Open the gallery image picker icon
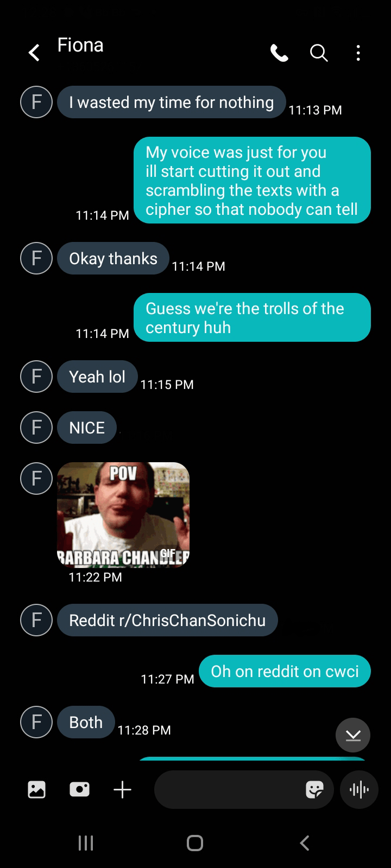This screenshot has width=391, height=868. click(36, 789)
